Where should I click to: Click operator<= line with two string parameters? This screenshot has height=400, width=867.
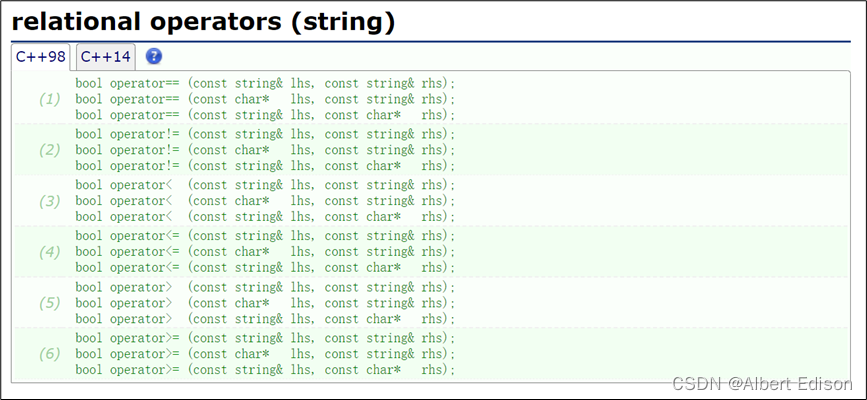[265, 236]
